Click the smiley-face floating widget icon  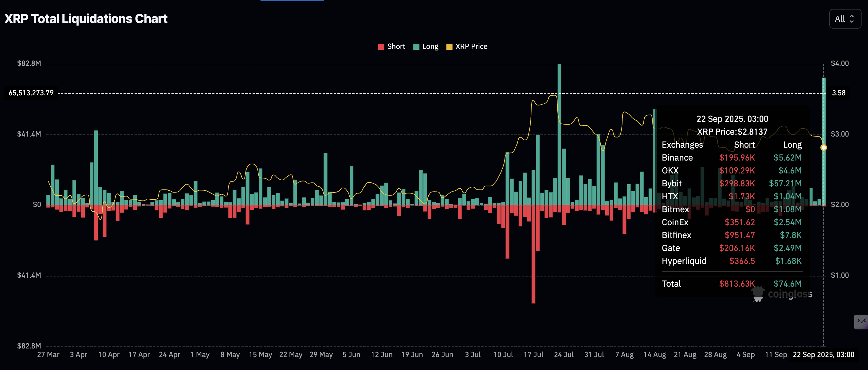[x=861, y=321]
